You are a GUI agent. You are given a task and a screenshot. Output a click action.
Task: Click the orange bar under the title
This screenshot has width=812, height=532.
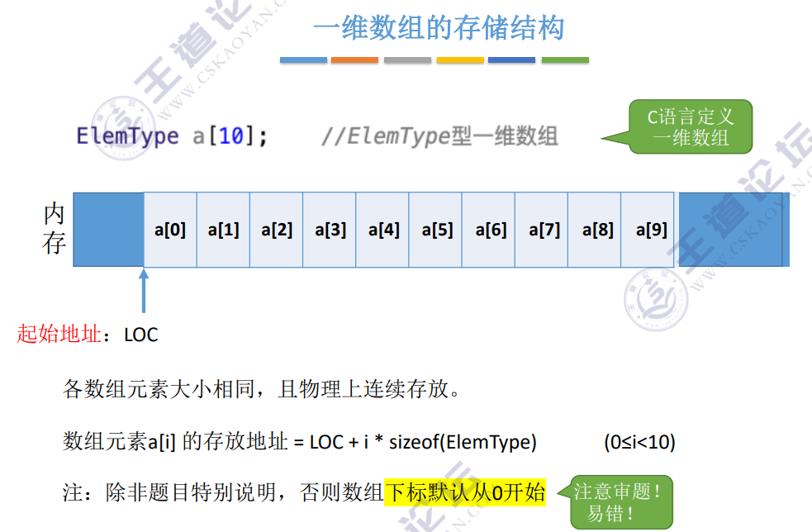click(x=354, y=60)
